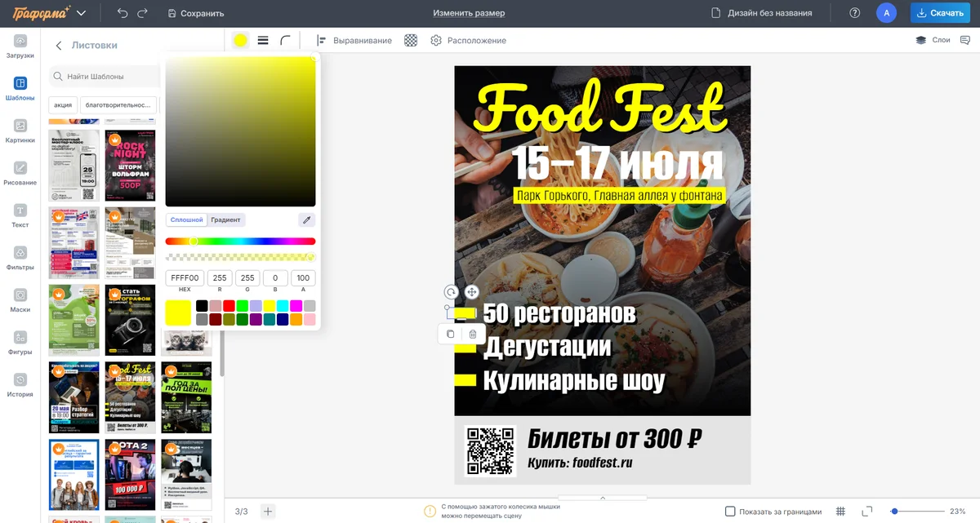Viewport: 980px width, 523px height.
Task: Open the Фильтры panel
Action: click(20, 255)
